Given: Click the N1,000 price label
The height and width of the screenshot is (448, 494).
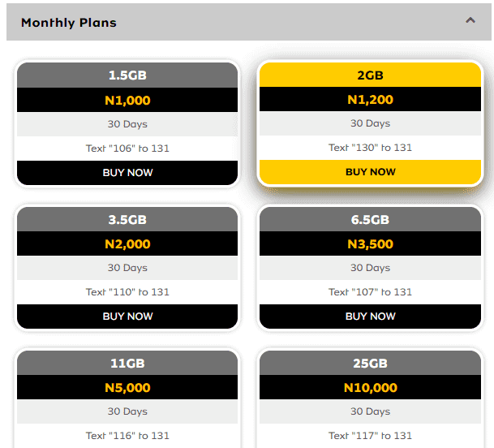Looking at the screenshot, I should [x=127, y=101].
